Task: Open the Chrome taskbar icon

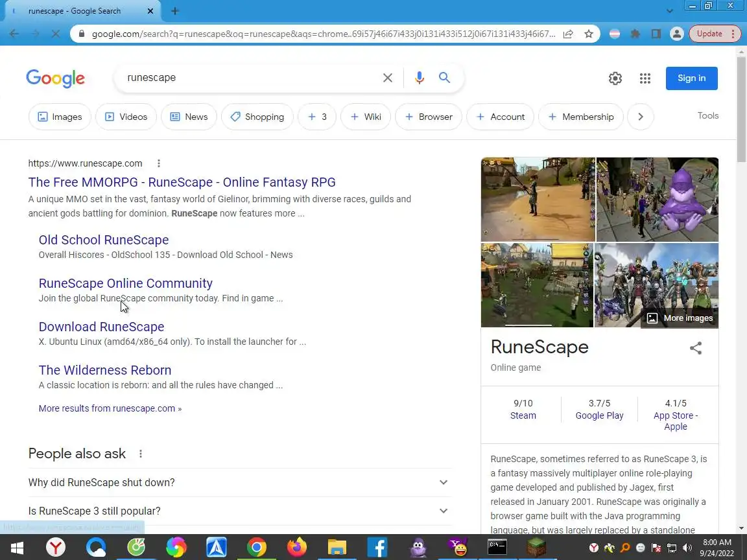Action: point(256,548)
